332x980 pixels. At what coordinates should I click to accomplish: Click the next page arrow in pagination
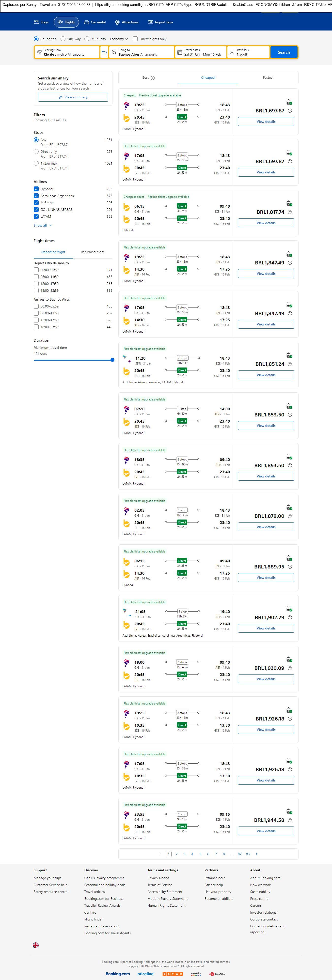[x=257, y=854]
